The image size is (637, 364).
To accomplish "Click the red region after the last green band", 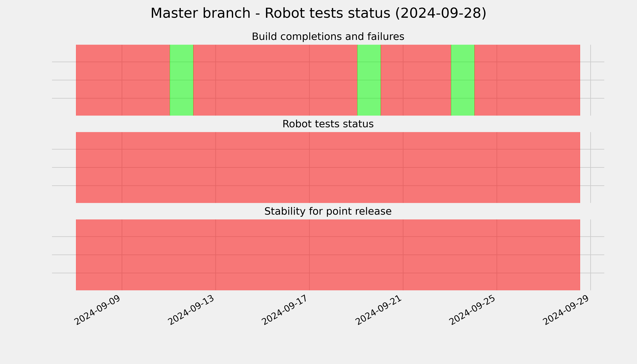I will pyautogui.click(x=527, y=80).
